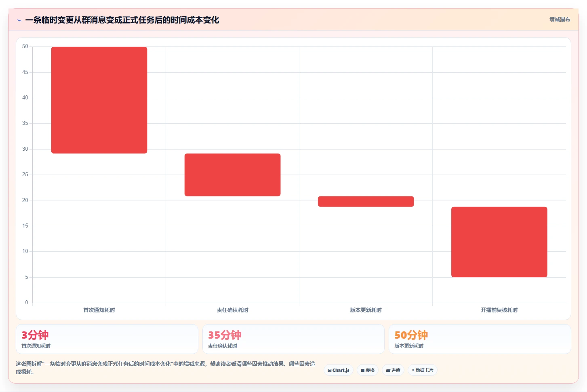Click the 首次通知耗时 waterfall bar
Viewport: 587px width, 392px height.
(x=99, y=100)
